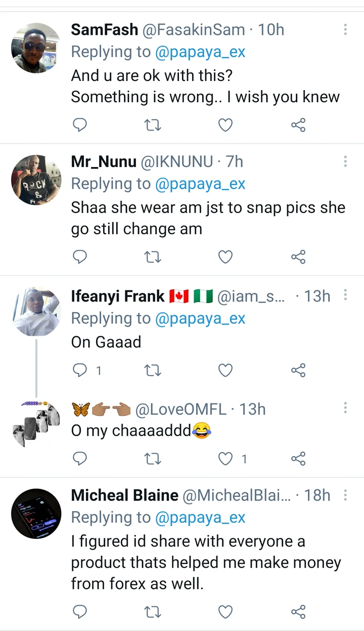Open more options for Micheal Blaine's tweet
This screenshot has height=631, width=364.
click(345, 495)
